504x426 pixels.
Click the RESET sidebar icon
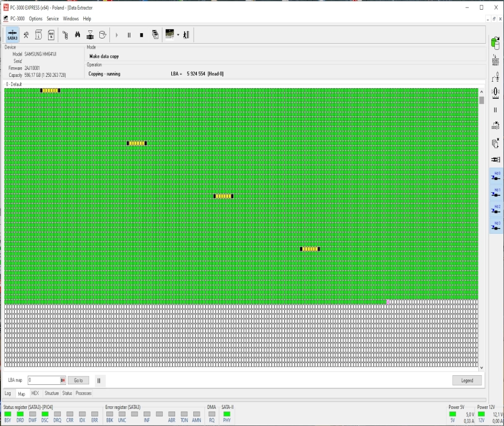point(495,60)
